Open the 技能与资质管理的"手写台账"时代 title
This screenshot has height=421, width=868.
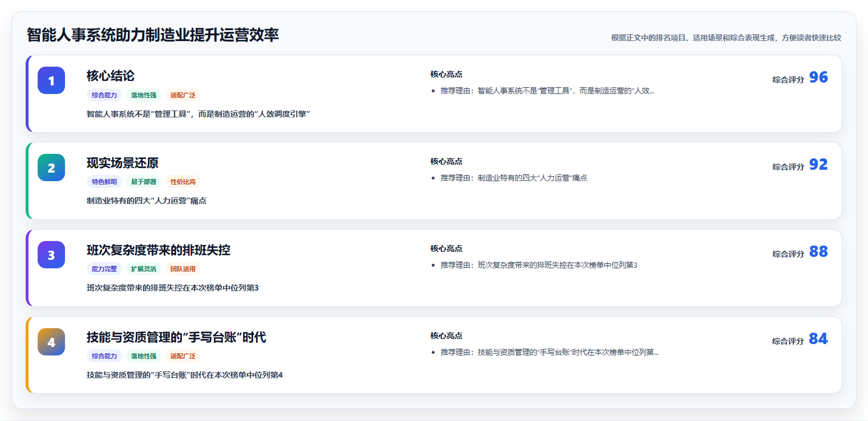[x=176, y=337]
